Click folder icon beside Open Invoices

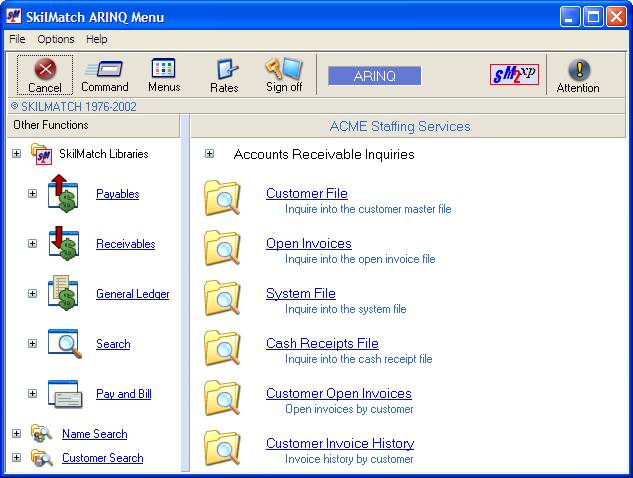[222, 247]
